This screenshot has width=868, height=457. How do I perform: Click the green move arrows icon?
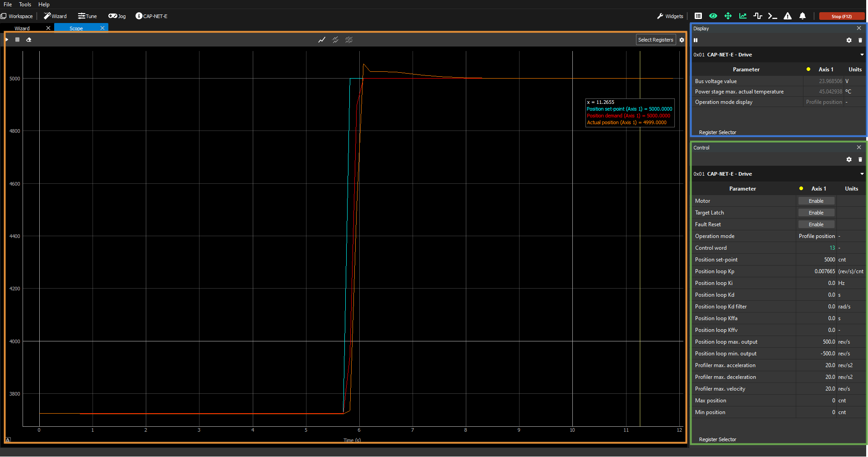click(x=728, y=16)
